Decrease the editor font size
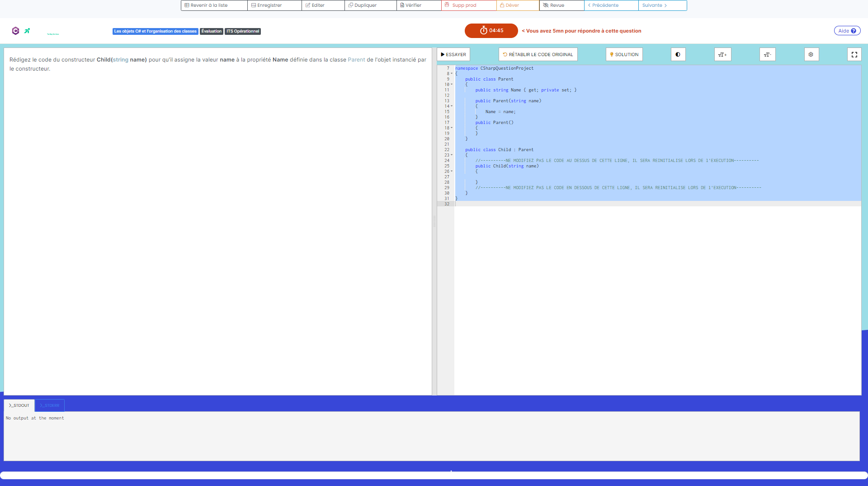The image size is (868, 486). (x=767, y=54)
